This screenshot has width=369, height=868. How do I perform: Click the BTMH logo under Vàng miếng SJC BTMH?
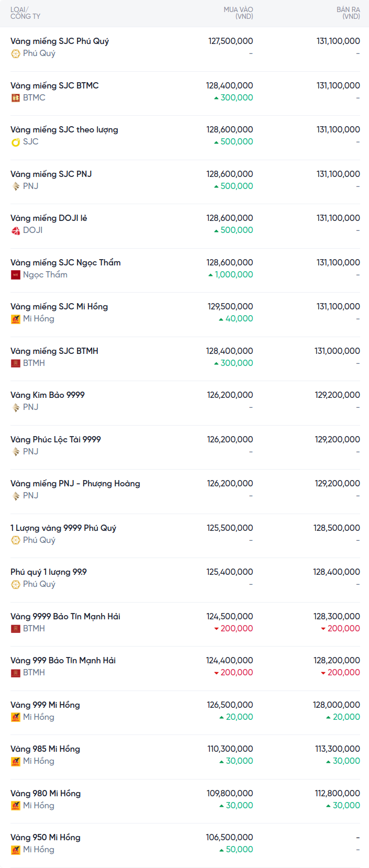16,363
